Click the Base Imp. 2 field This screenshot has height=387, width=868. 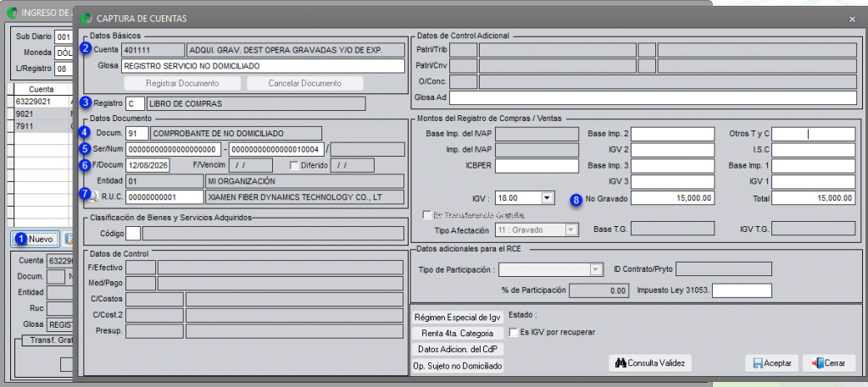[672, 134]
